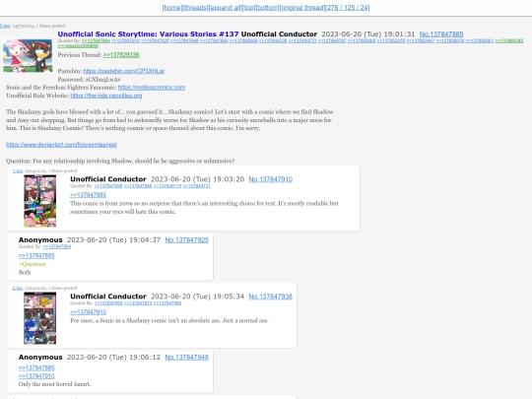Open the OP thumbnail of Amy and Shadow

pos(28,55)
